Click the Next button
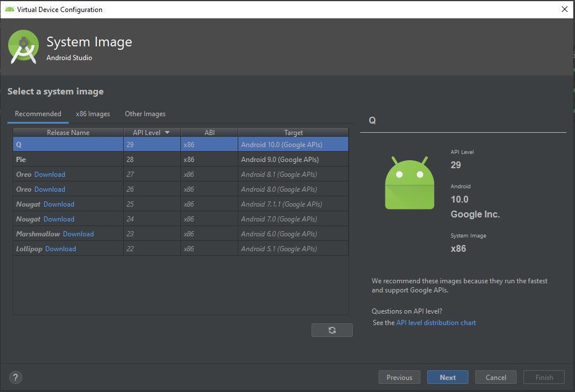575x392 pixels. click(x=448, y=377)
